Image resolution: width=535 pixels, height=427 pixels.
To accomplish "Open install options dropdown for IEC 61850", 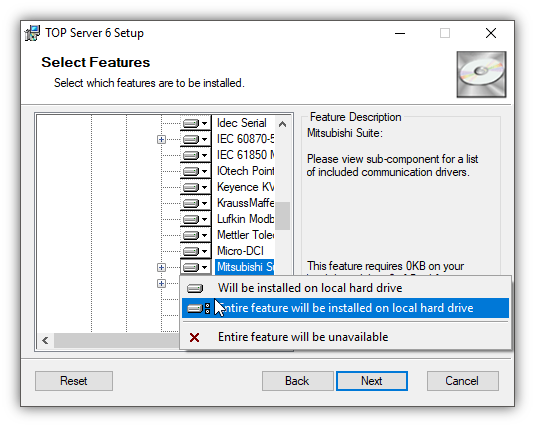I will click(x=196, y=155).
